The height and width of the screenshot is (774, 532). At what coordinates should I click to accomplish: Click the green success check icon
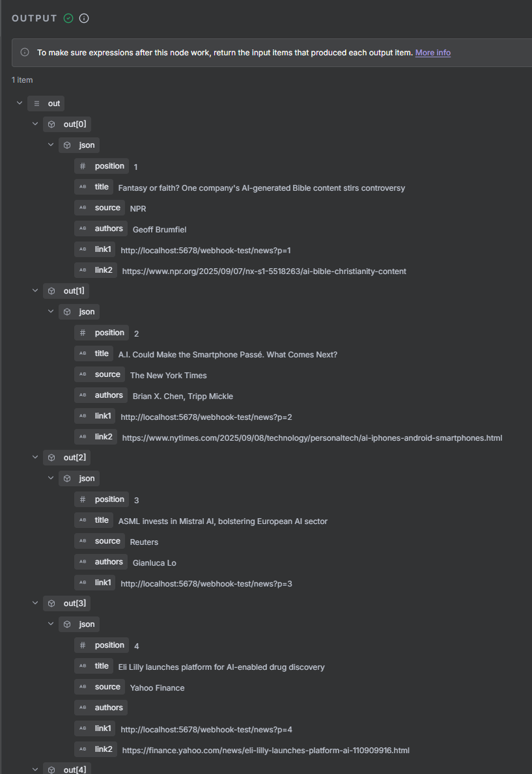(68, 18)
